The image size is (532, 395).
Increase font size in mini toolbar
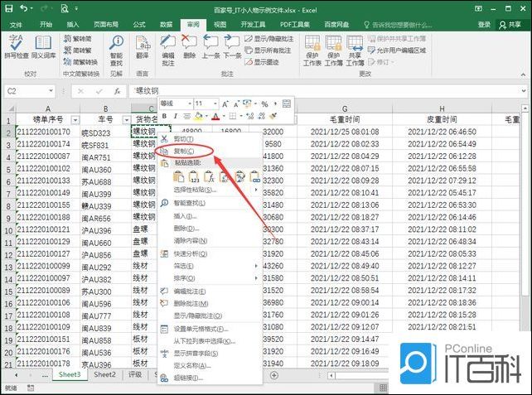[x=225, y=104]
